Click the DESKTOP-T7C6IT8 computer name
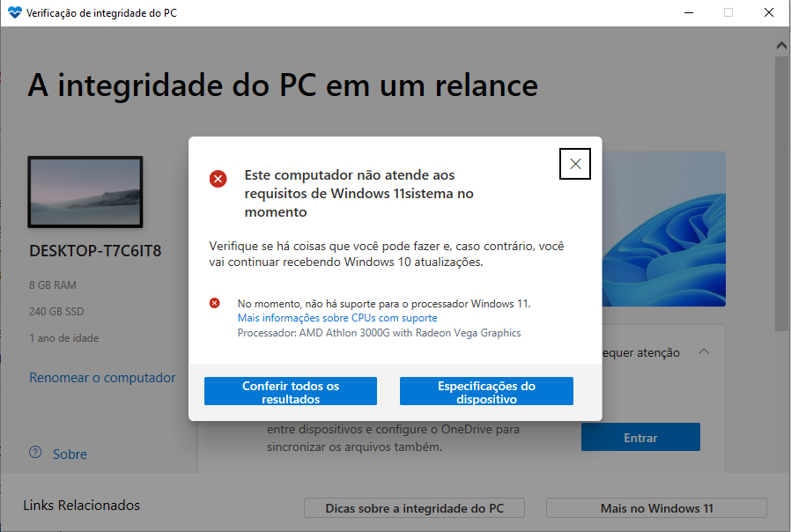The image size is (791, 532). tap(95, 251)
